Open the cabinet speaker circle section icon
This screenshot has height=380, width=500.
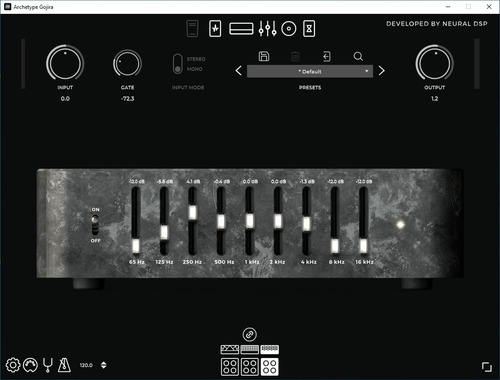289,29
